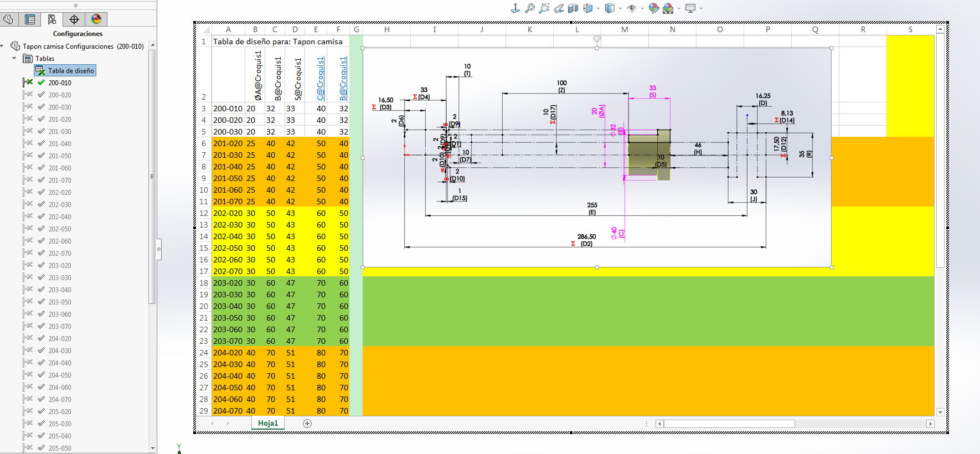980x454 pixels.
Task: Click the configuration icon beside 201-020
Action: pos(28,119)
